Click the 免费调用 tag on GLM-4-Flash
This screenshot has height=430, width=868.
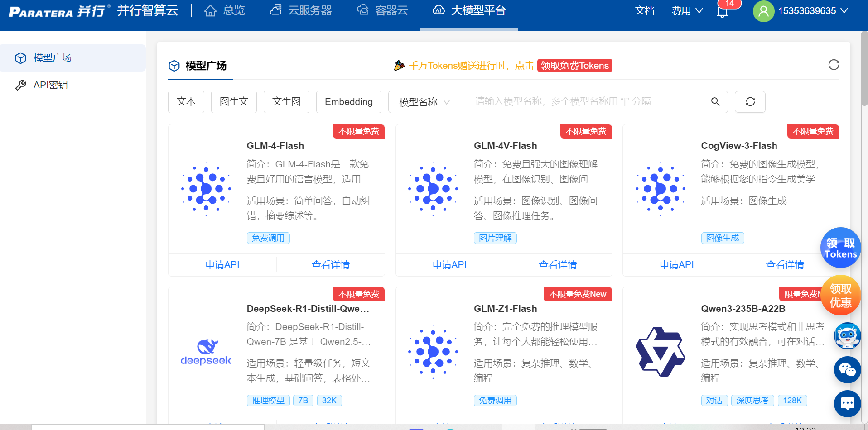[268, 238]
